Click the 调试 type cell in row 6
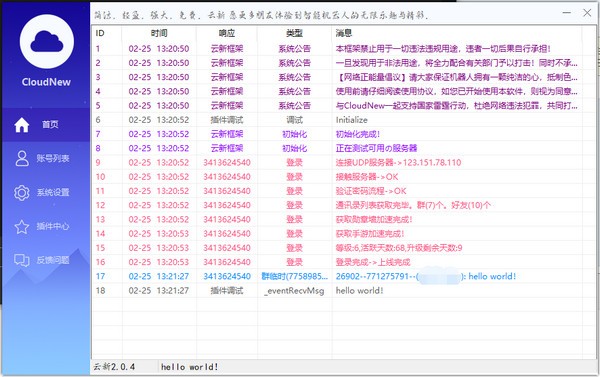 [295, 120]
